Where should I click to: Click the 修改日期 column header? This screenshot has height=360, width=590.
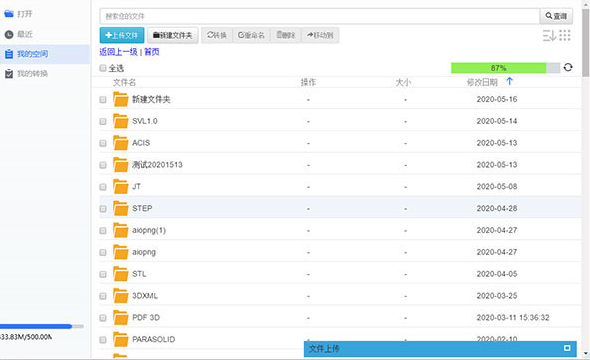[x=482, y=82]
